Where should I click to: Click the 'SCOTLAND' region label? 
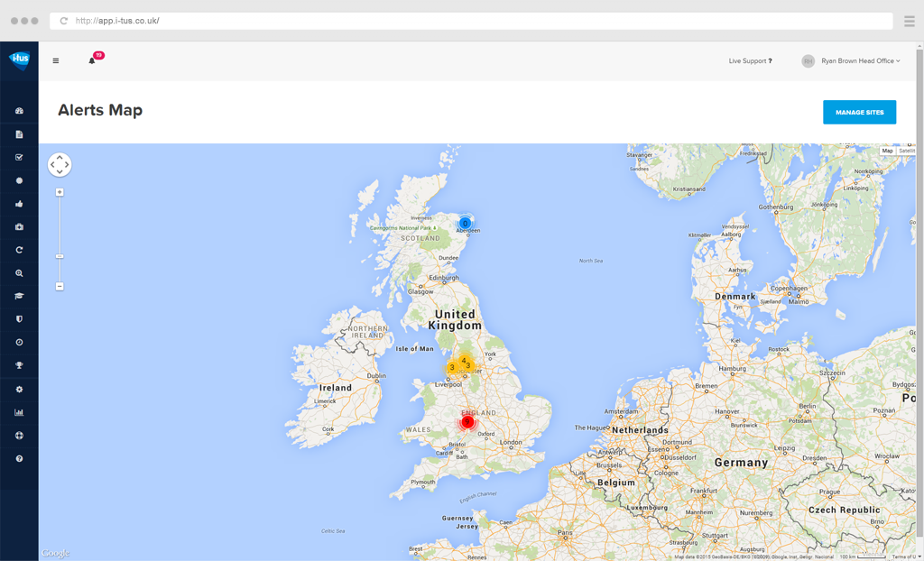420,238
